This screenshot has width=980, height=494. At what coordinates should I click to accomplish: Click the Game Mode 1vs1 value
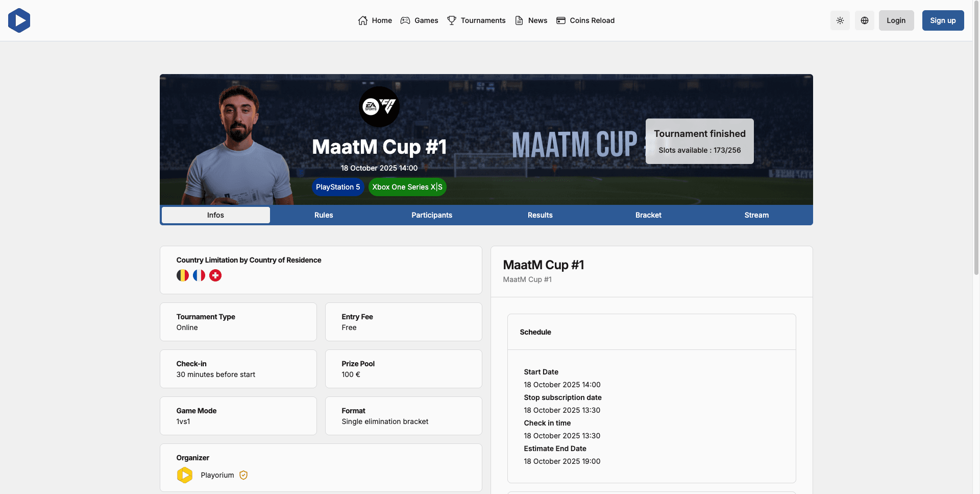pos(183,421)
